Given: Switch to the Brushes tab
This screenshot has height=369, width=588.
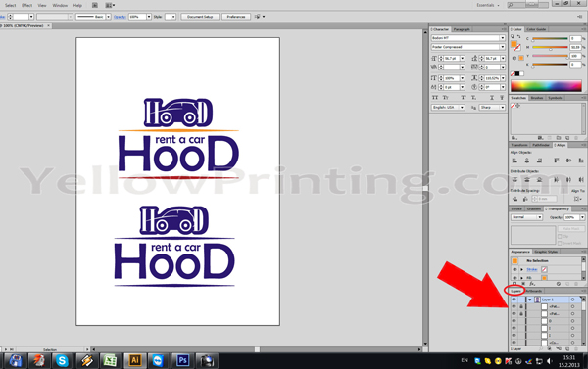Looking at the screenshot, I should 537,98.
